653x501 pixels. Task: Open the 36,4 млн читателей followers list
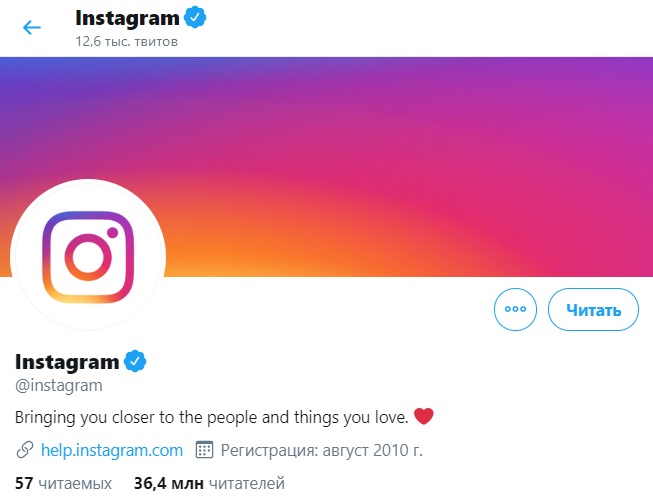[x=209, y=483]
